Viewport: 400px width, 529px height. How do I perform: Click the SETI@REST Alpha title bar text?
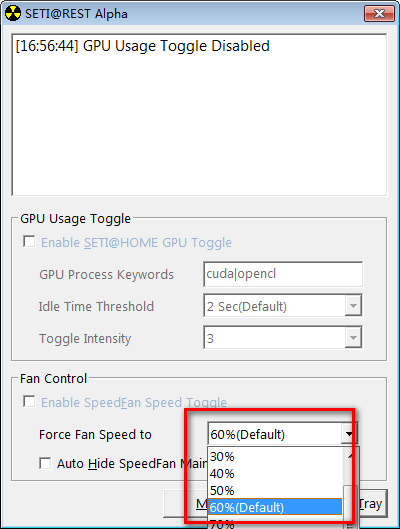tap(77, 14)
